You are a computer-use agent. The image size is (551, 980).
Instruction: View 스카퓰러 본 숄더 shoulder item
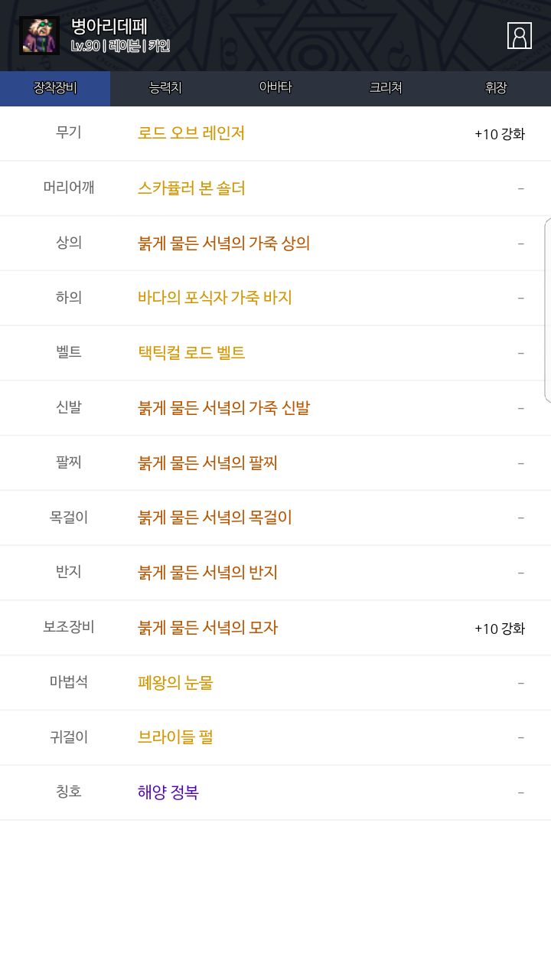pyautogui.click(x=191, y=188)
